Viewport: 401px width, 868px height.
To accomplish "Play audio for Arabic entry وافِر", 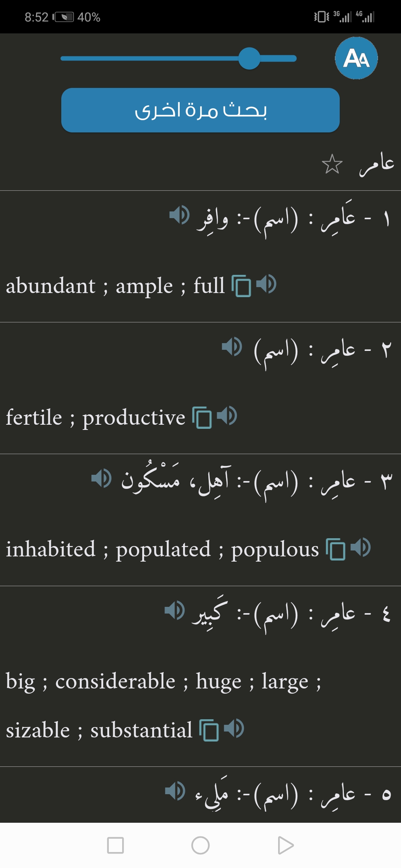I will [x=179, y=215].
